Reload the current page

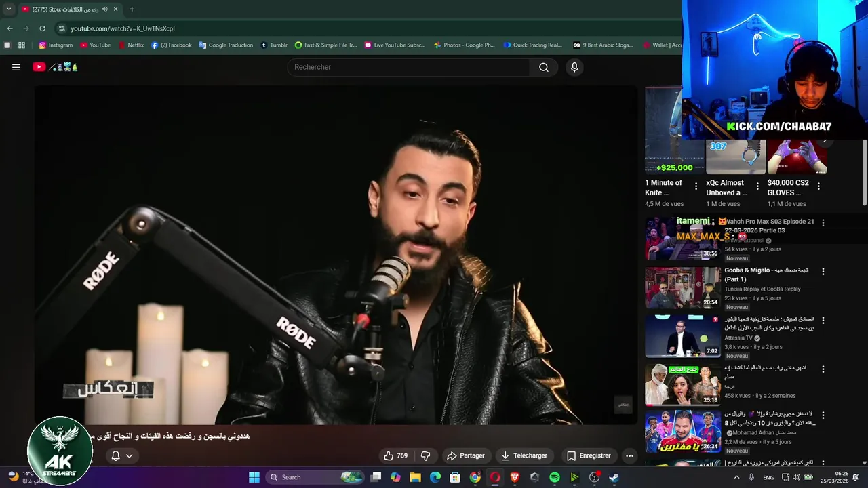tap(42, 28)
